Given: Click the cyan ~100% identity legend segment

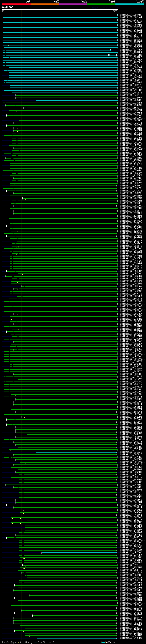Looking at the screenshot, I should 130,4.
